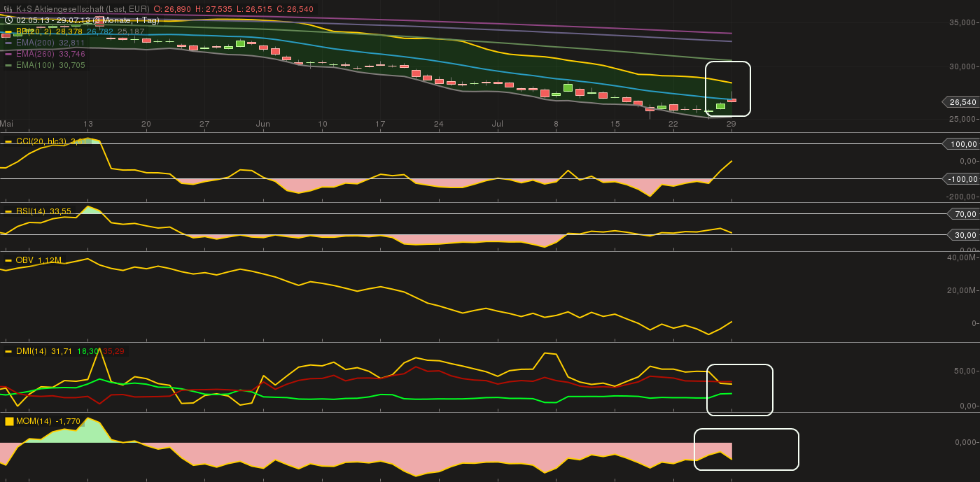Click the high price value H: 27,535
Image resolution: width=980 pixels, height=482 pixels.
pos(213,9)
